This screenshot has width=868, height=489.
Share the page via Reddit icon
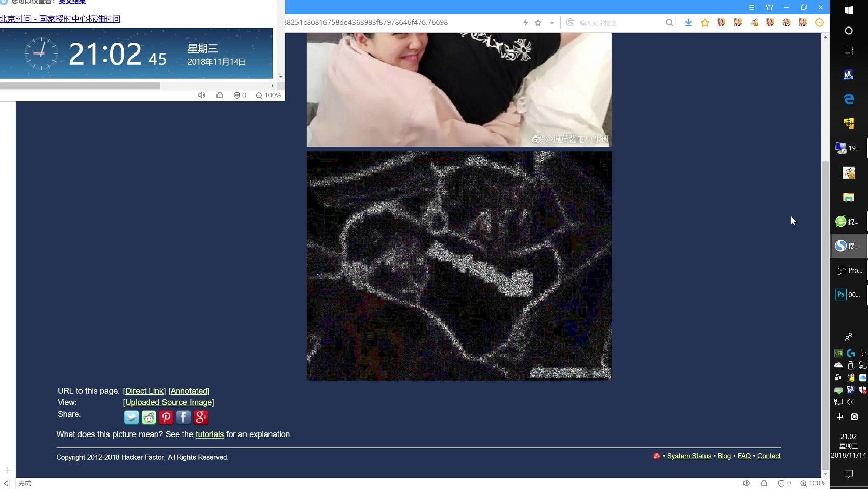149,417
